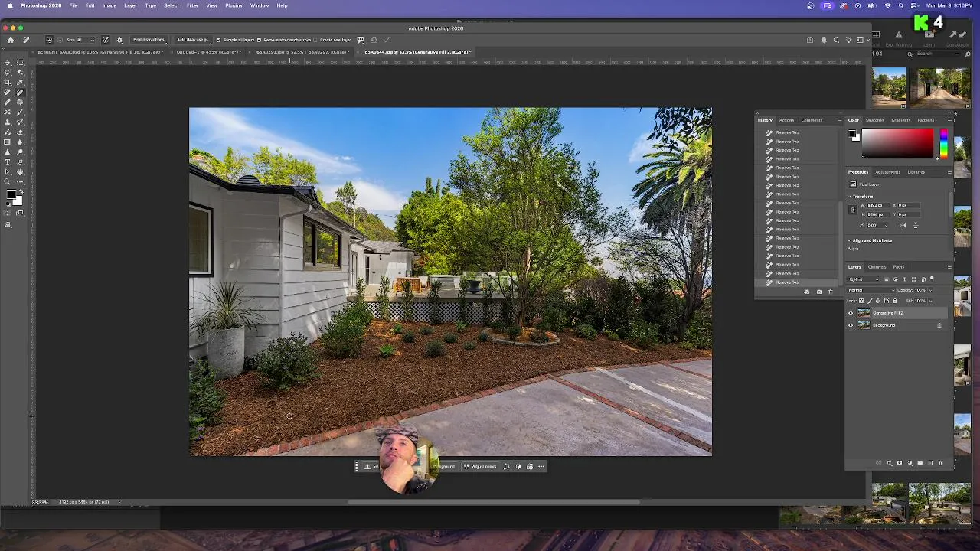Screen dimensions: 980x551
Task: Toggle Sample all layers checkbox
Action: click(219, 40)
